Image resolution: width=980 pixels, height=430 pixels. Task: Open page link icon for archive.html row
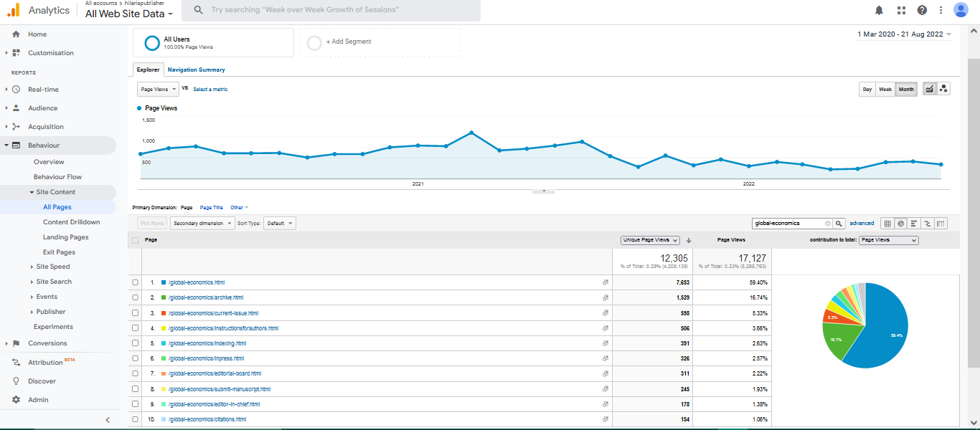pos(606,297)
